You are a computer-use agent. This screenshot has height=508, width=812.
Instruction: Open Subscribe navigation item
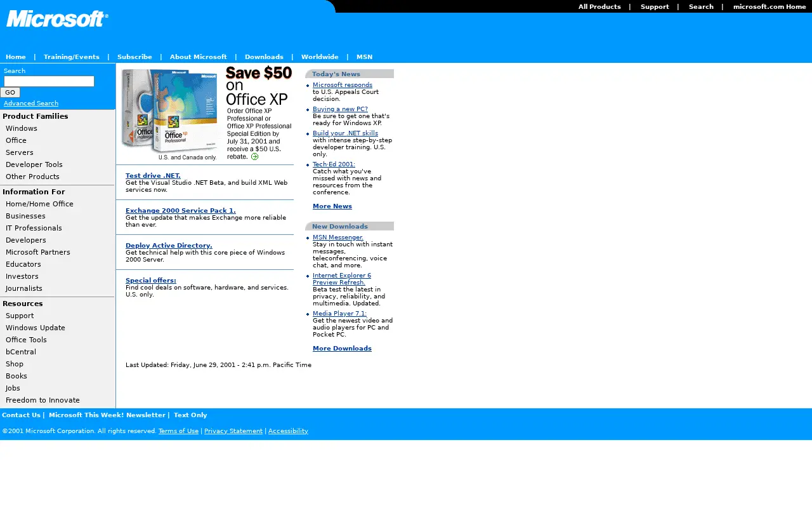(134, 57)
